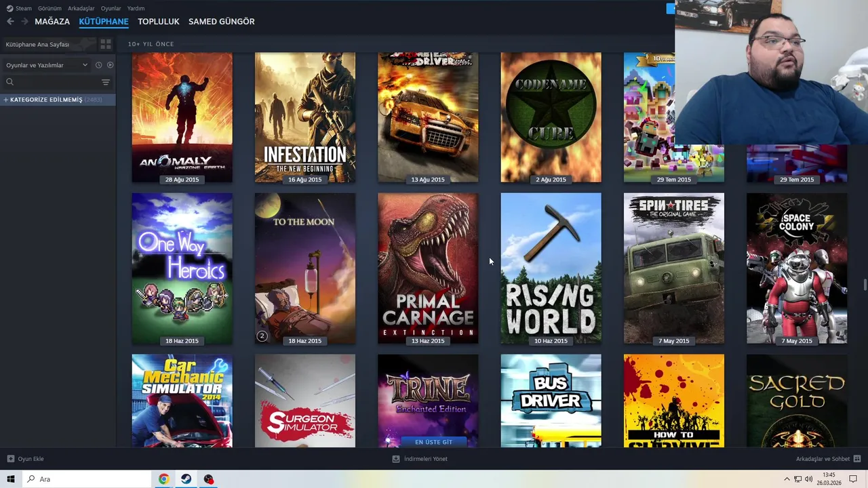The height and width of the screenshot is (488, 868).
Task: Open Anomaly Warzone Earth game cover
Action: (182, 117)
